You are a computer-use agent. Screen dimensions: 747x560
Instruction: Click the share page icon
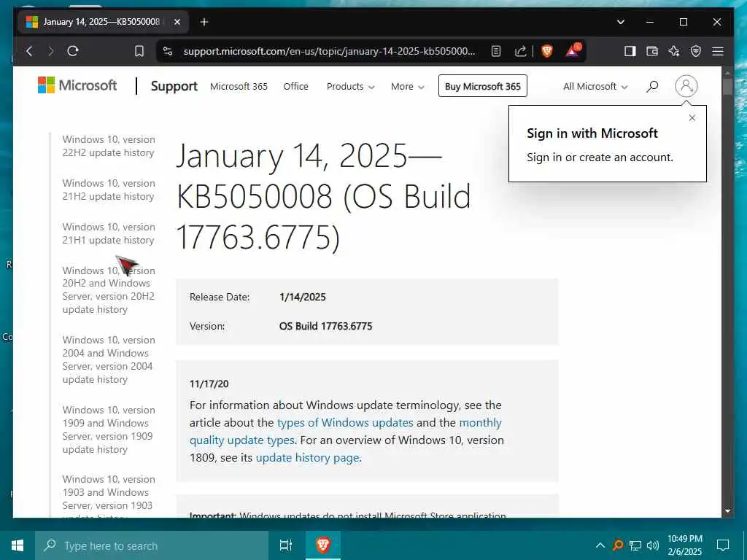coord(521,51)
